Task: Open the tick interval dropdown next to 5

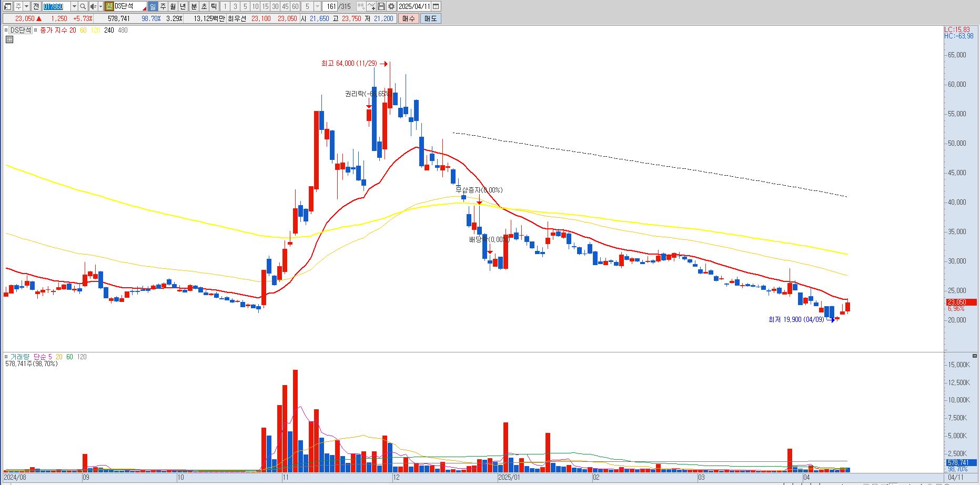Action: (x=317, y=6)
